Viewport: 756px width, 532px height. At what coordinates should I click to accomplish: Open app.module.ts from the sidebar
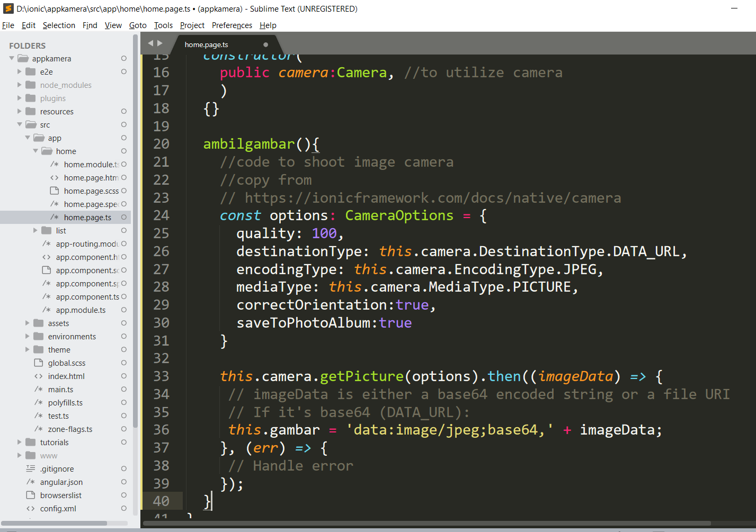(x=81, y=310)
